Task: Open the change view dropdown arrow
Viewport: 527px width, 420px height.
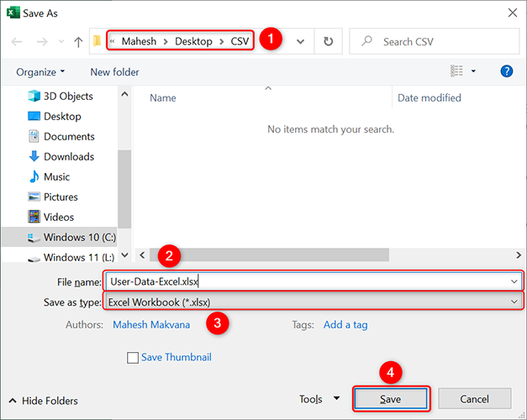Action: (x=474, y=71)
